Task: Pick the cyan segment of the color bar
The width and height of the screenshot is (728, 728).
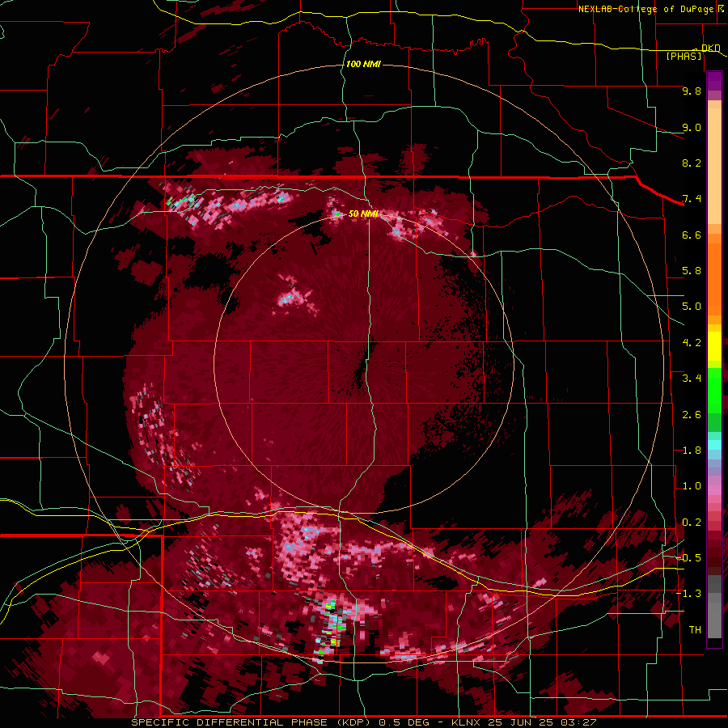Action: click(714, 444)
